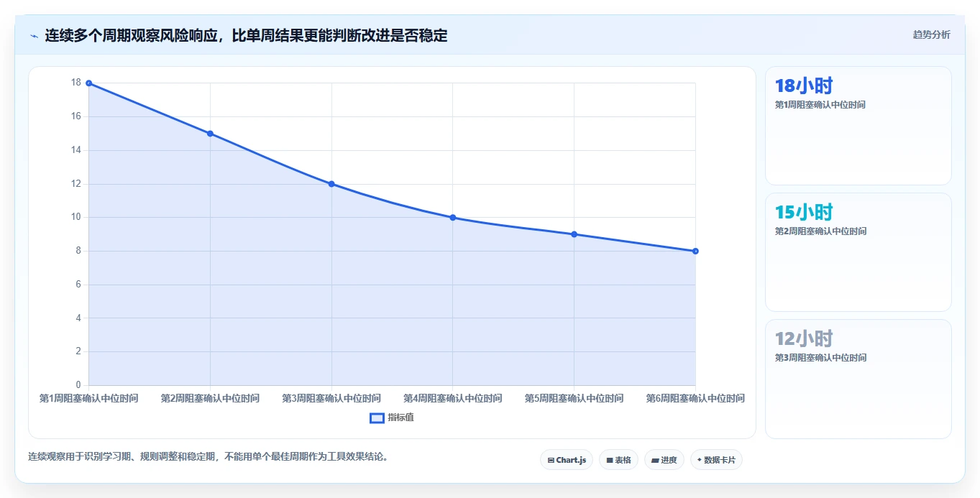Click the x-axis label 第1周阻塞确认中位时间
Viewport: 980px width, 498px height.
click(88, 398)
